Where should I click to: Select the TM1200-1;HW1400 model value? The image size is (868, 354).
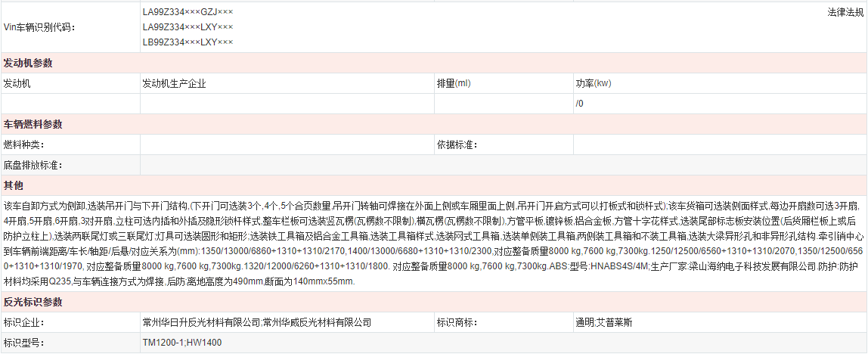(x=182, y=343)
